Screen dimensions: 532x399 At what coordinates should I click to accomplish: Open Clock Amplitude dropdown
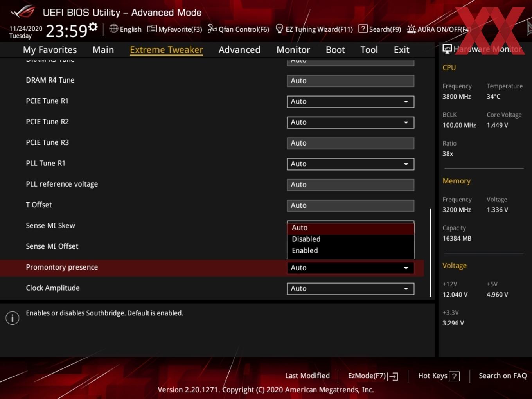pos(350,288)
